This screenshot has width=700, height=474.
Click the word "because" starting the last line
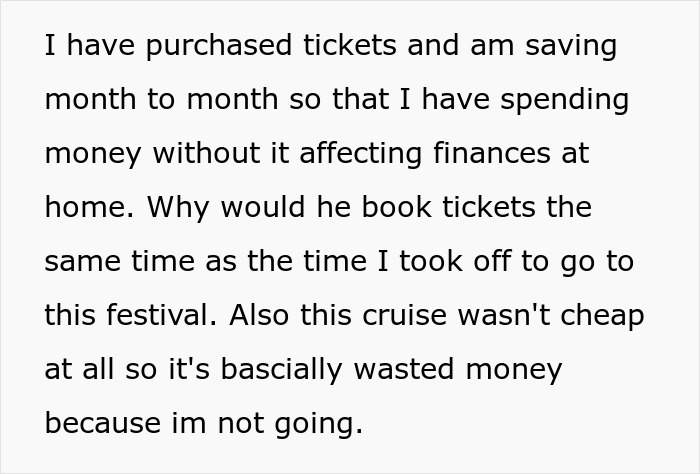coord(101,424)
